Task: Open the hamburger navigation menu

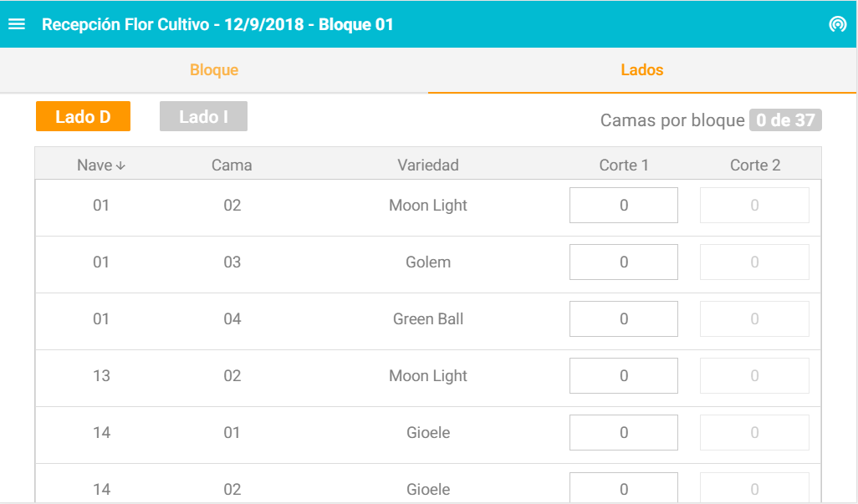Action: (x=17, y=24)
